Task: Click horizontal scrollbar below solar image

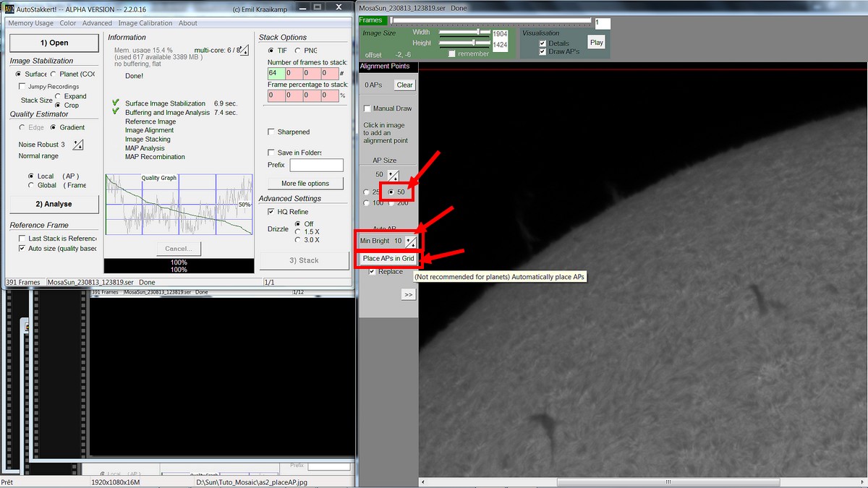Action: click(x=642, y=481)
